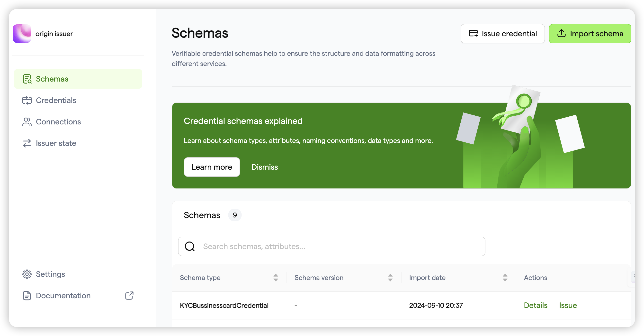Click the external link icon beside Documentation
This screenshot has width=644, height=336.
tap(129, 296)
